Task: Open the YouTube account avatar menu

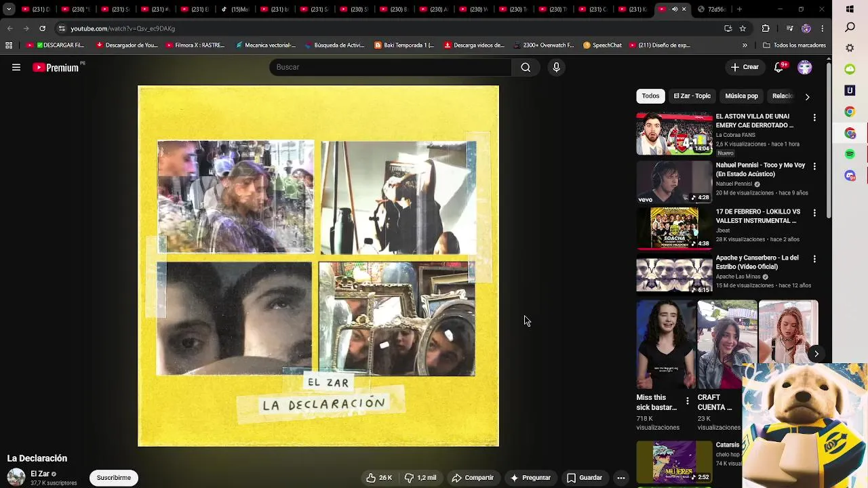Action: (805, 67)
